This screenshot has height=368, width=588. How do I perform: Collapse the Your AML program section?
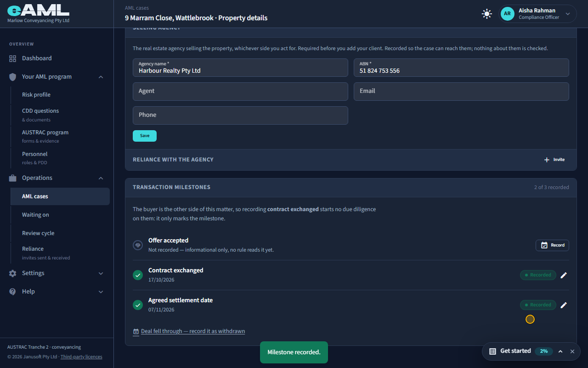tap(101, 77)
